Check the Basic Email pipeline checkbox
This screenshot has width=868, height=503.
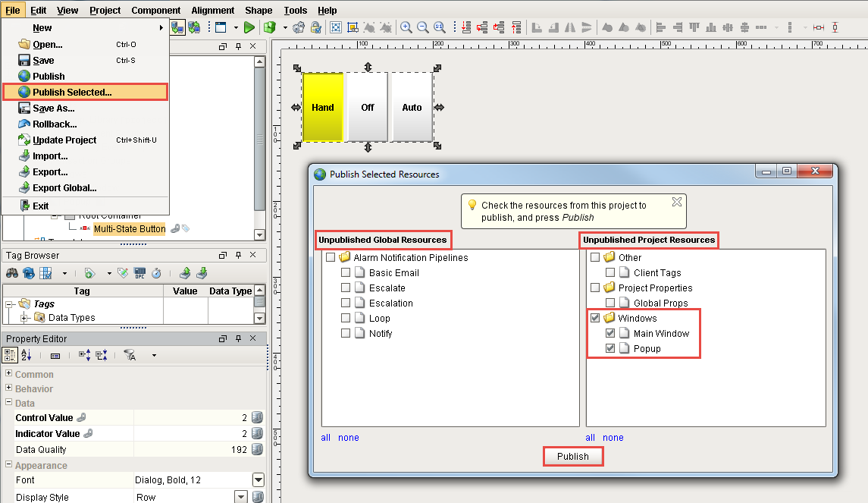[346, 272]
